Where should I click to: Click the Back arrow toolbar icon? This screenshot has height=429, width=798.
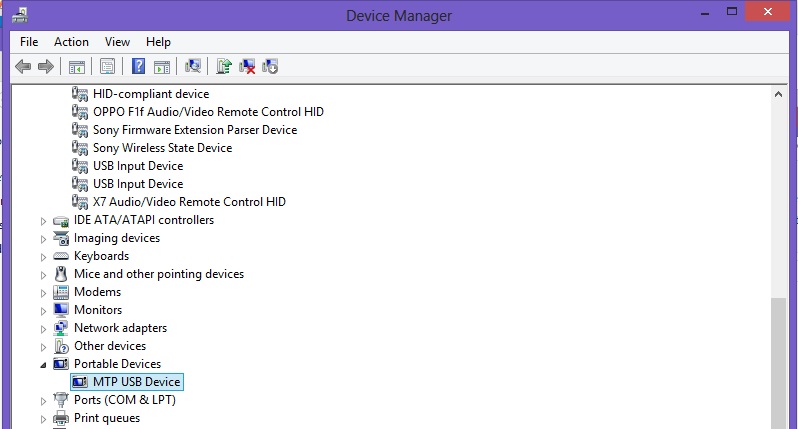(23, 66)
